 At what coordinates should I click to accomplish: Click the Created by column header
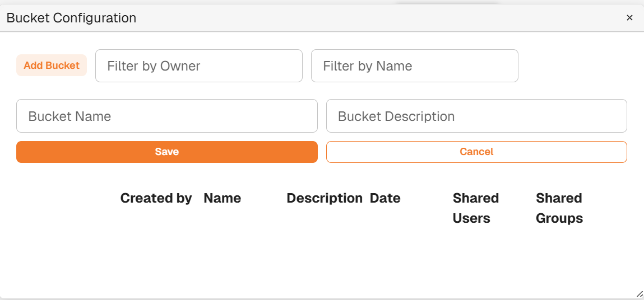(x=156, y=198)
